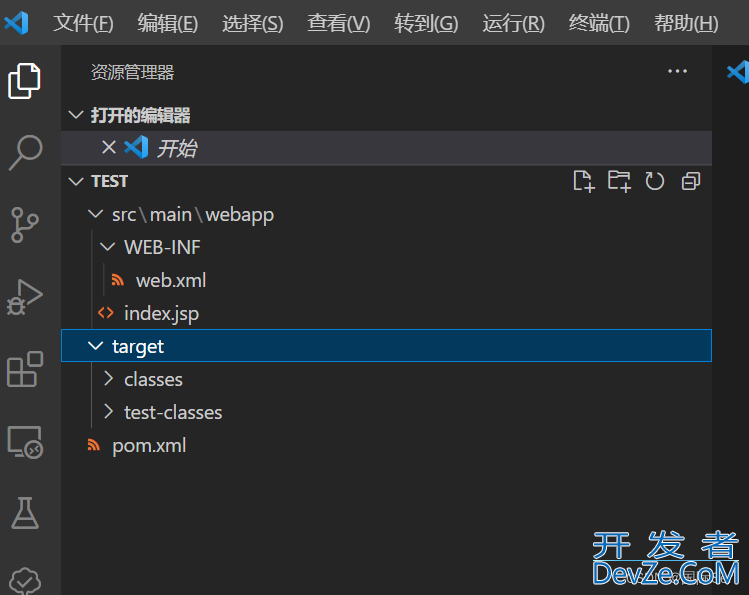Image resolution: width=749 pixels, height=595 pixels.
Task: Select the test-classes folder label
Action: (x=173, y=413)
